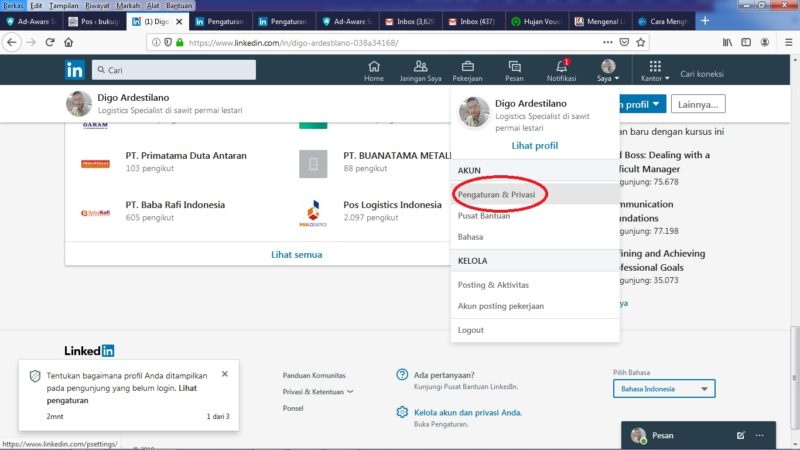Click the LinkedIn logo in header

74,70
